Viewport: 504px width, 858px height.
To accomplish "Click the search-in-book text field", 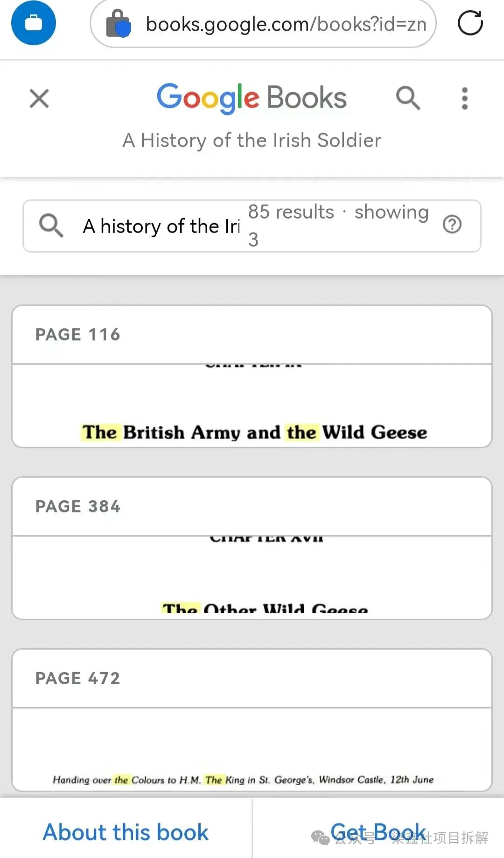I will [161, 226].
